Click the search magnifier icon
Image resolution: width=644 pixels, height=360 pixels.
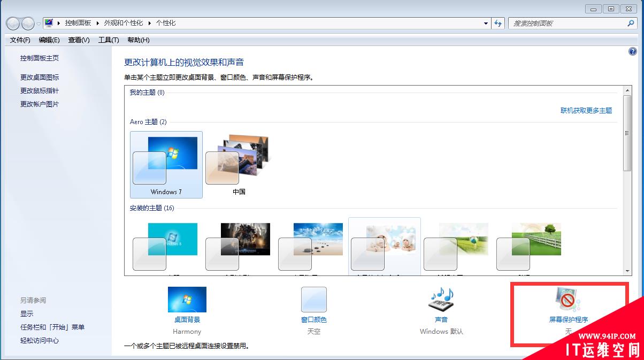[631, 24]
